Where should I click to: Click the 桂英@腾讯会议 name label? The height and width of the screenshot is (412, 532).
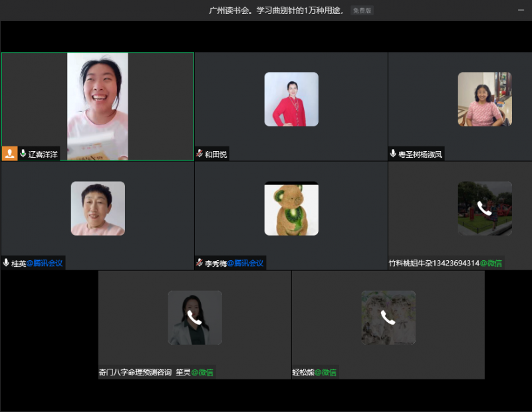point(37,263)
